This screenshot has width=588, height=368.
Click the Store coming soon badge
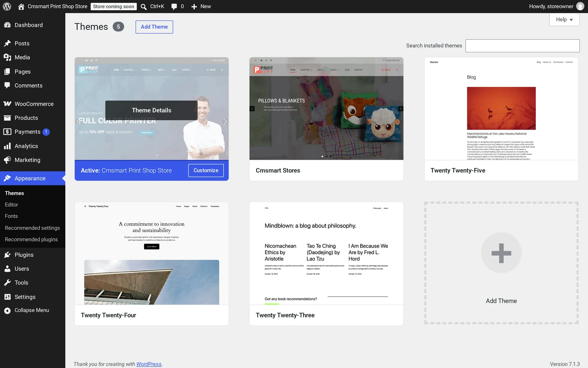[114, 7]
